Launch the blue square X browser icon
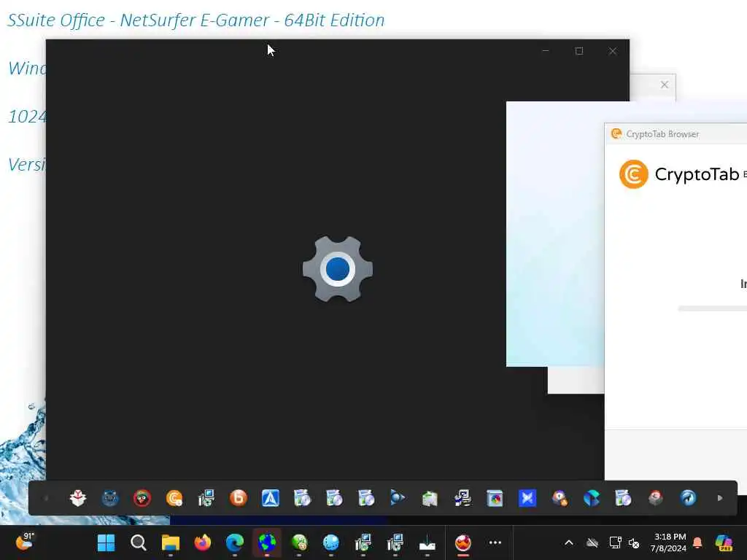This screenshot has width=747, height=560. coord(527,498)
